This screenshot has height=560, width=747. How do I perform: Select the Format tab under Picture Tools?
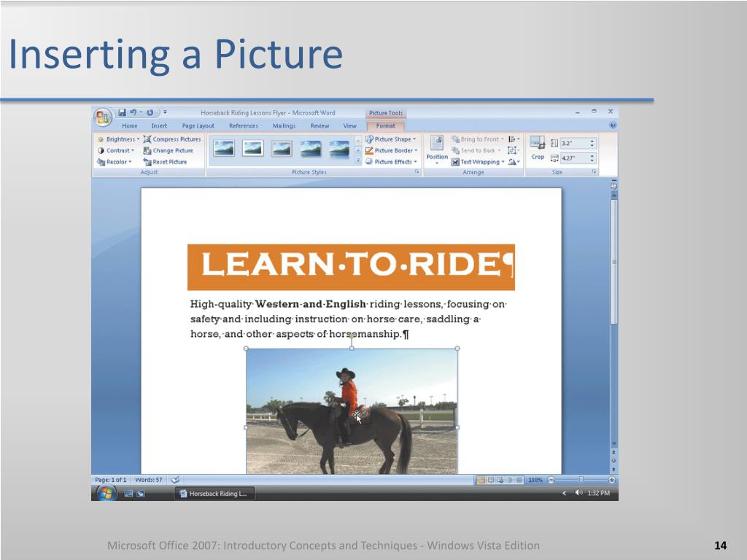pos(385,125)
